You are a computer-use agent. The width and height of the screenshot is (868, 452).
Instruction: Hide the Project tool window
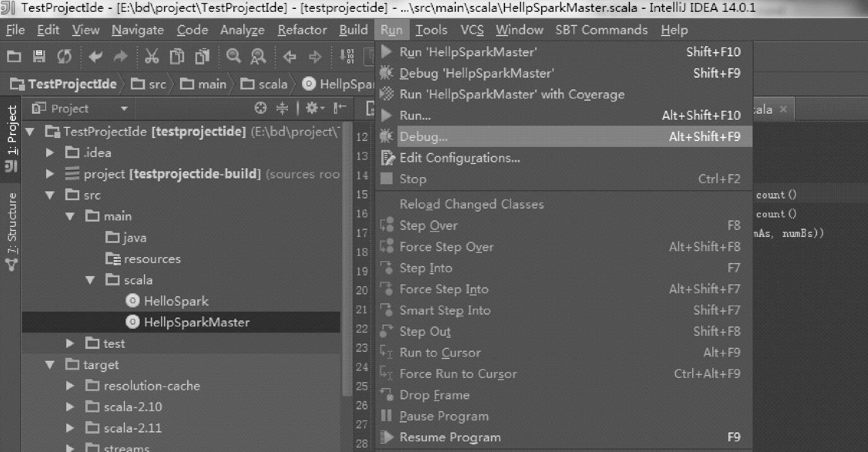(x=340, y=108)
